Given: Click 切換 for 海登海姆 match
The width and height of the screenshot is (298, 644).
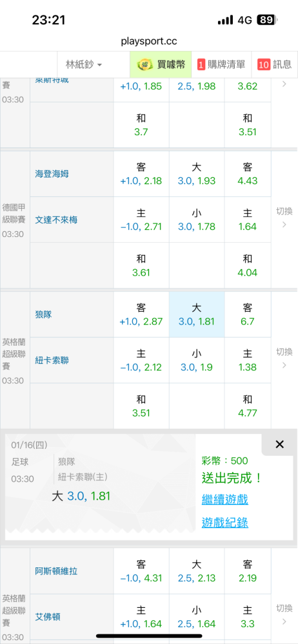Looking at the screenshot, I should coord(284,218).
